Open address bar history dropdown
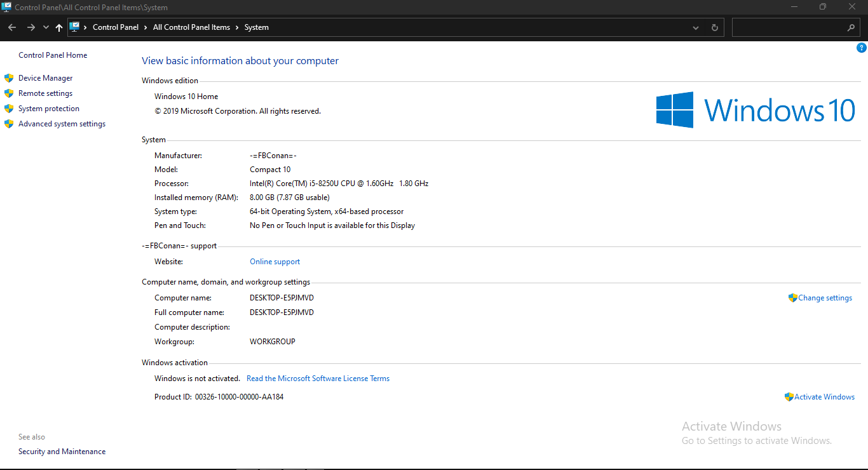 point(696,27)
